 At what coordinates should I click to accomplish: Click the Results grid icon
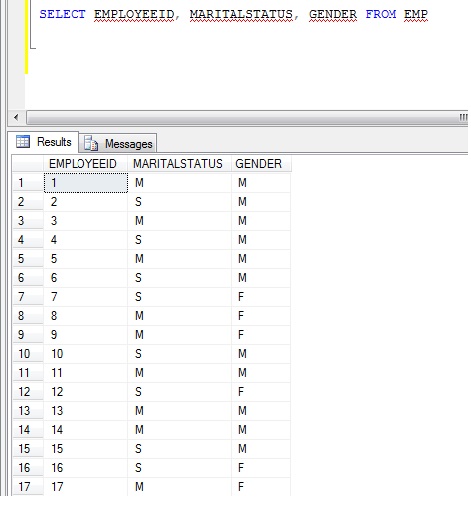[23, 142]
